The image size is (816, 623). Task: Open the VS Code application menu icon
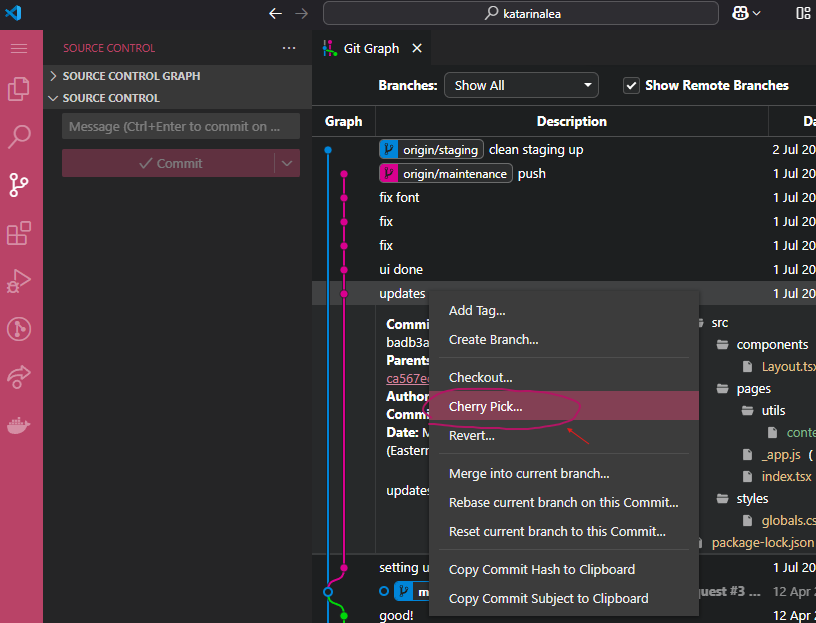tap(14, 12)
